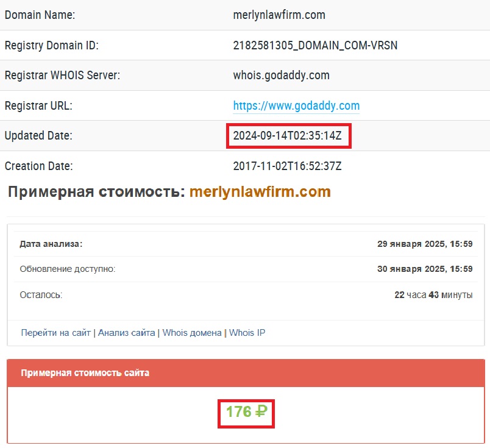Click the 176 ₽ estimated price

click(x=246, y=413)
